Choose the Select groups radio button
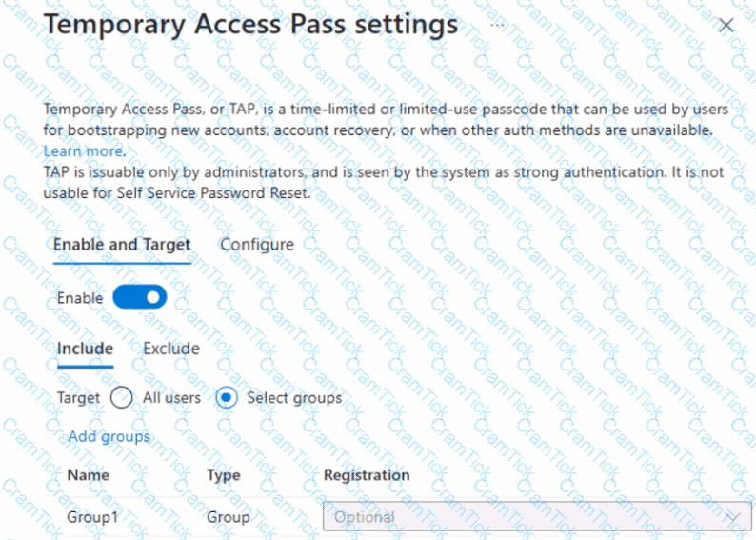756x540 pixels. [227, 398]
